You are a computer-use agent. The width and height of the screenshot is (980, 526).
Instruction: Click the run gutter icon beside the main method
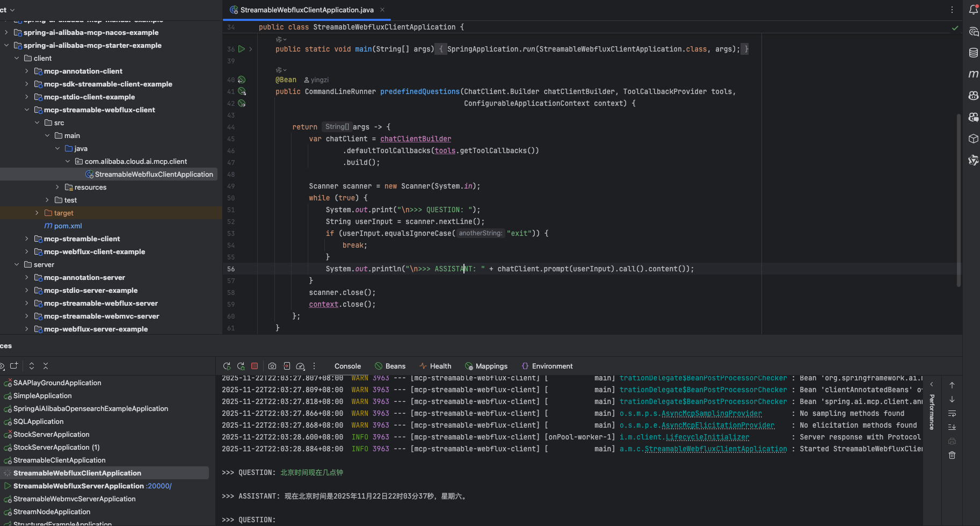242,49
